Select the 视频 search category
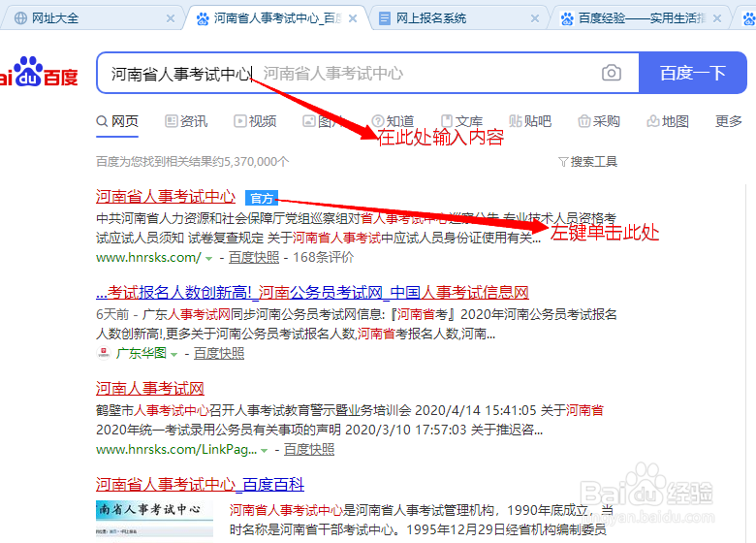 click(x=255, y=121)
